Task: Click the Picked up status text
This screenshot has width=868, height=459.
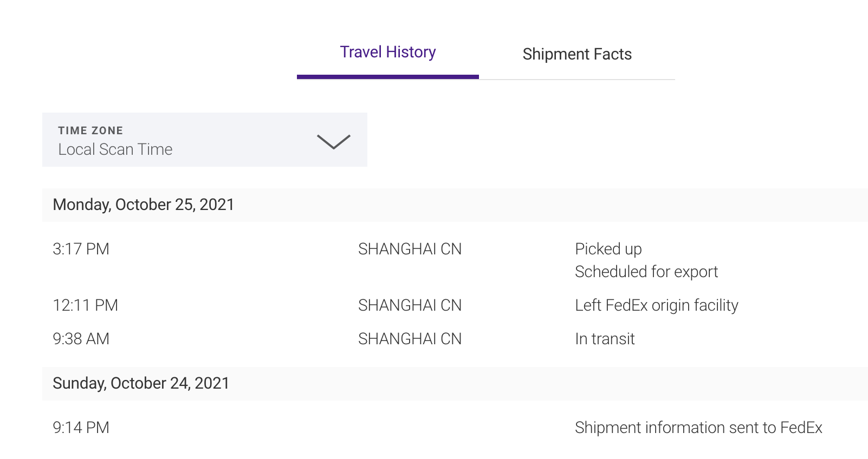Action: click(x=608, y=249)
